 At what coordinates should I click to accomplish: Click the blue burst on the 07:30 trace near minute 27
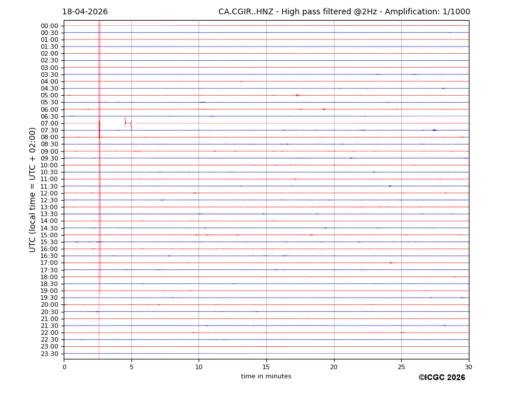click(434, 130)
